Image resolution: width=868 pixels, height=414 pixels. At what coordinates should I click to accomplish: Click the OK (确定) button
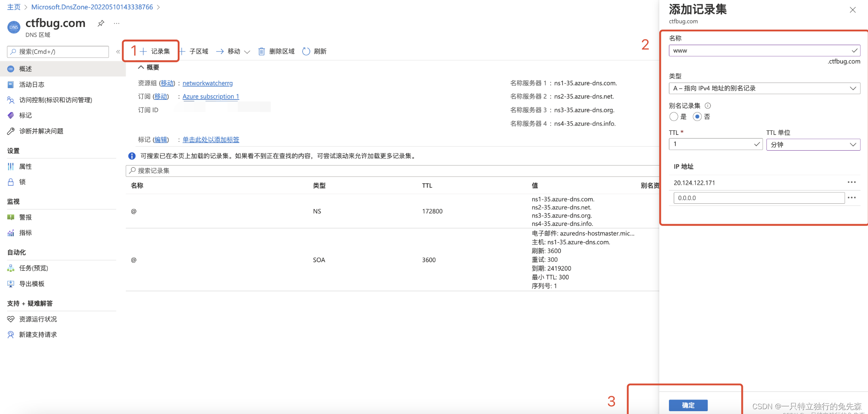(688, 405)
